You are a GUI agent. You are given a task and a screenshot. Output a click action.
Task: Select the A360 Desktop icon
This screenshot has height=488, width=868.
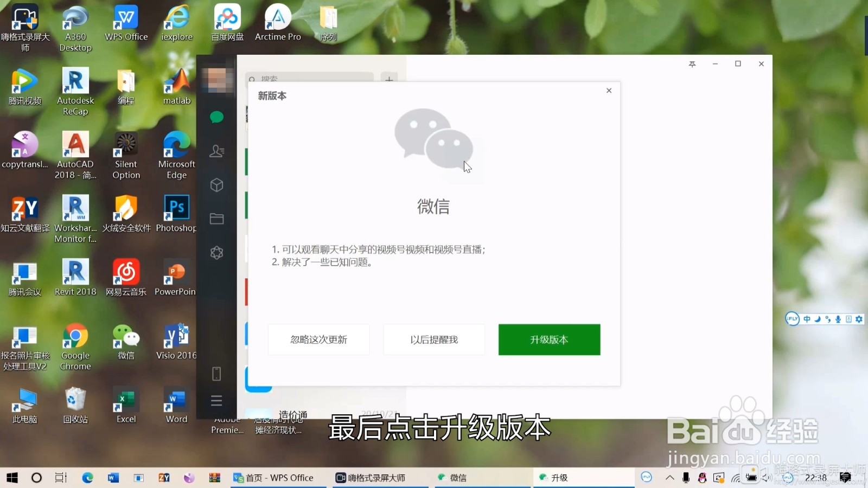(x=75, y=29)
